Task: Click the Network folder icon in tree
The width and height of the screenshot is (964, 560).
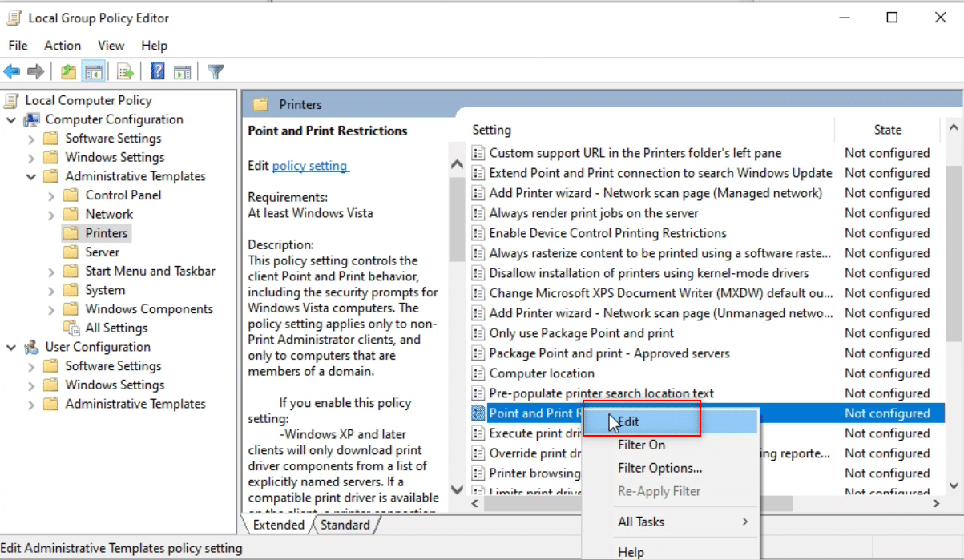Action: pyautogui.click(x=72, y=214)
